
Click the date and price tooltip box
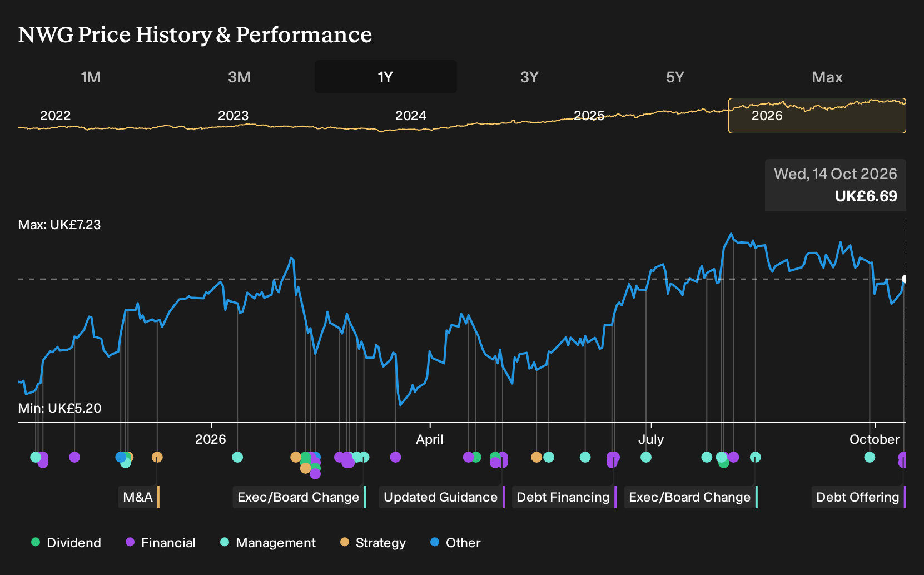[x=836, y=185]
